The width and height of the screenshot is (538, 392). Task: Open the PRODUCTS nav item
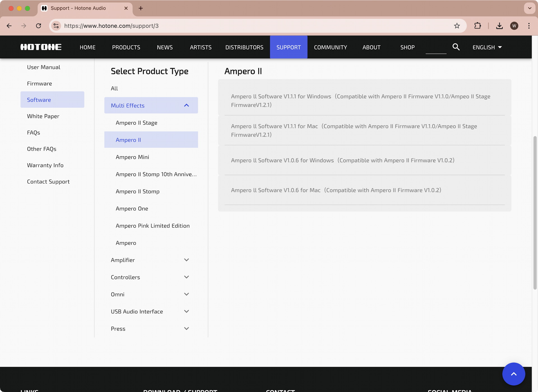pos(126,47)
